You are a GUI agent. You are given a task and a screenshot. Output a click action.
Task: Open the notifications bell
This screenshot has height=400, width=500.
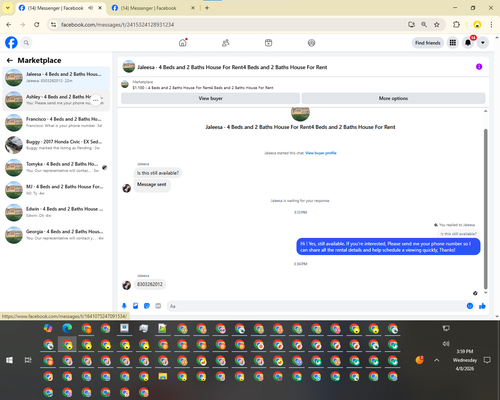pyautogui.click(x=468, y=43)
